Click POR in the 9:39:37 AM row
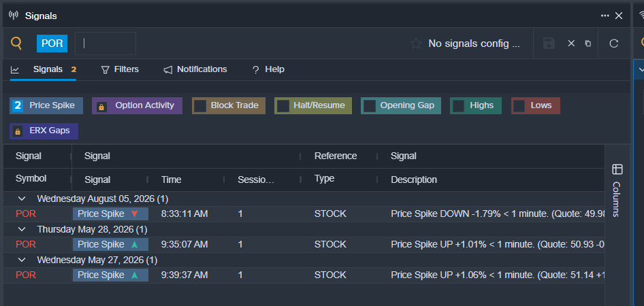 coord(26,275)
